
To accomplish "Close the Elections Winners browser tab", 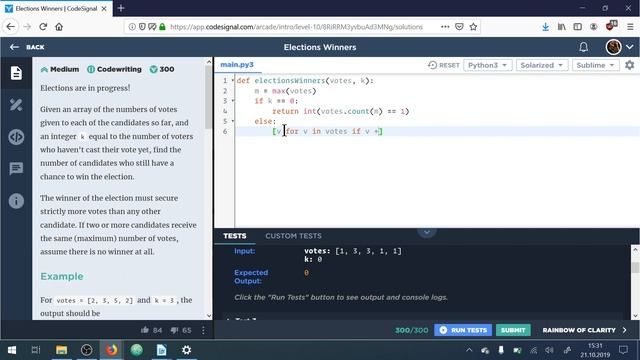I will [104, 8].
